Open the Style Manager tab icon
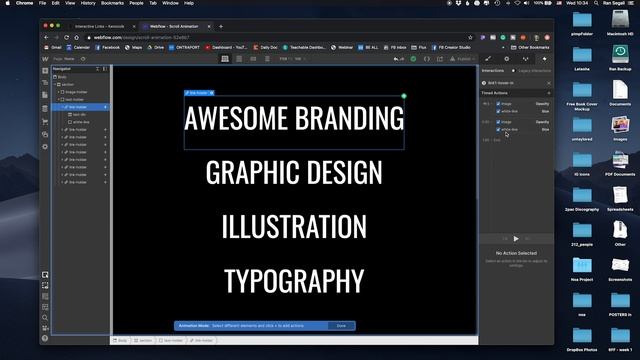Image resolution: width=640 pixels, height=360 pixels. click(526, 59)
